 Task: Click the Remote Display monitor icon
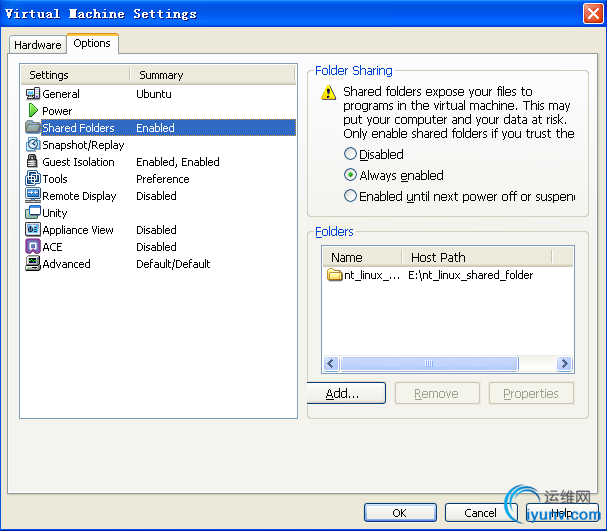[33, 195]
